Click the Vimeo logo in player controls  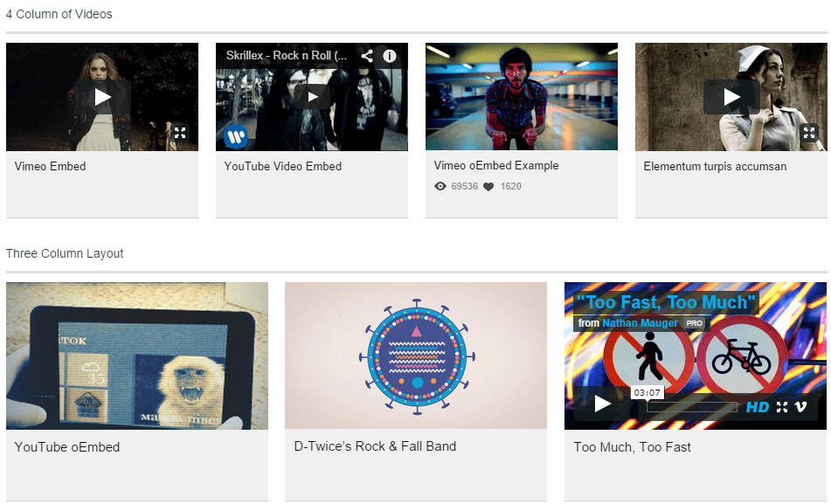point(800,407)
